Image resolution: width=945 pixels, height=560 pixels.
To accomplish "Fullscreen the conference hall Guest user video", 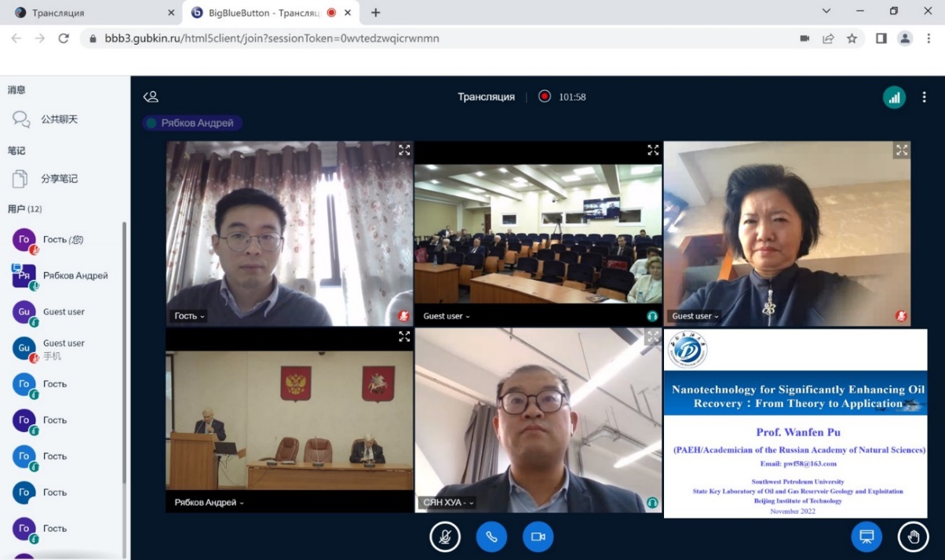I will pyautogui.click(x=652, y=150).
